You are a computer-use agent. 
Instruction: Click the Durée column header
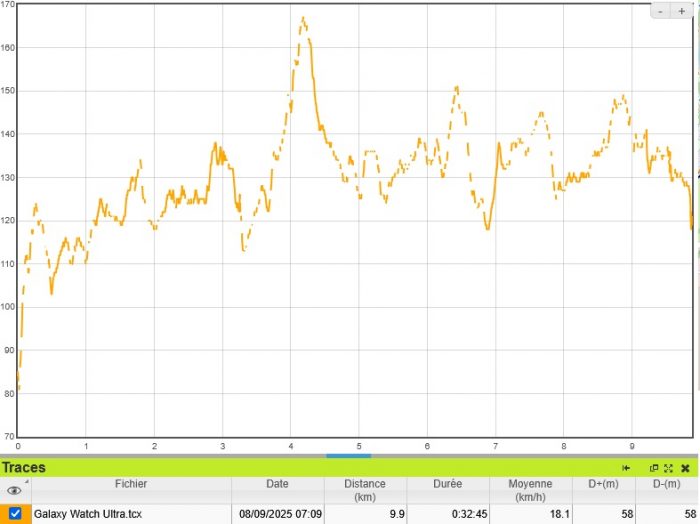point(449,484)
